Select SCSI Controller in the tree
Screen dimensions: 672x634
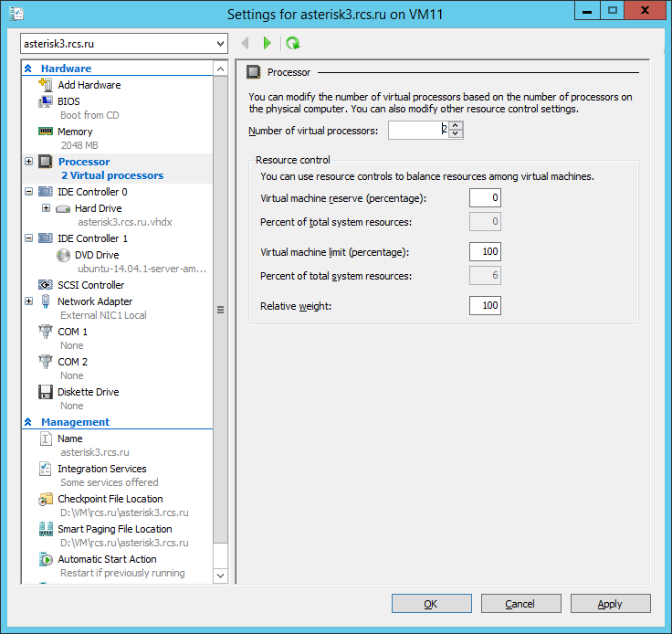coord(91,285)
